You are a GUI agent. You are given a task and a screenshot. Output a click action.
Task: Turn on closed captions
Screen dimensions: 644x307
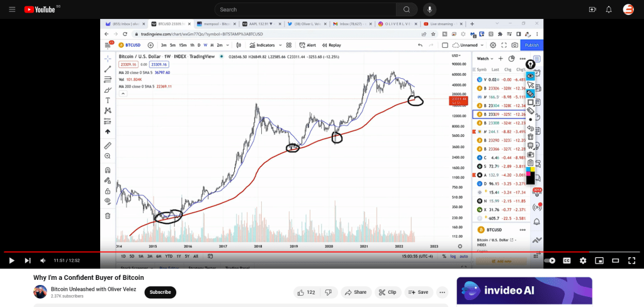click(567, 260)
